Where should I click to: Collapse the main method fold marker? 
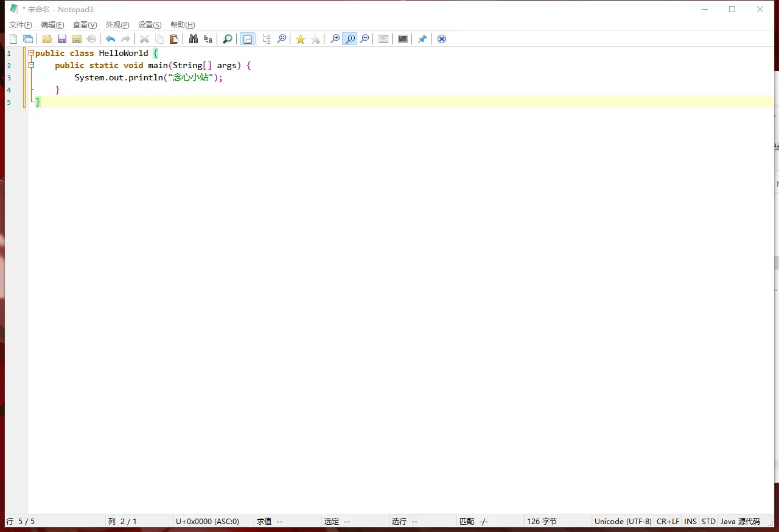pyautogui.click(x=32, y=65)
